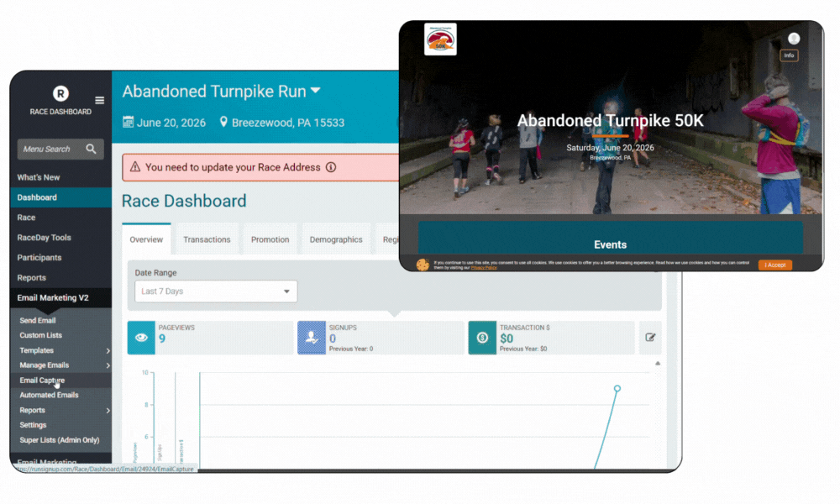Click the Saturday, June 20, 2026 date text
The height and width of the screenshot is (504, 840).
coord(610,147)
